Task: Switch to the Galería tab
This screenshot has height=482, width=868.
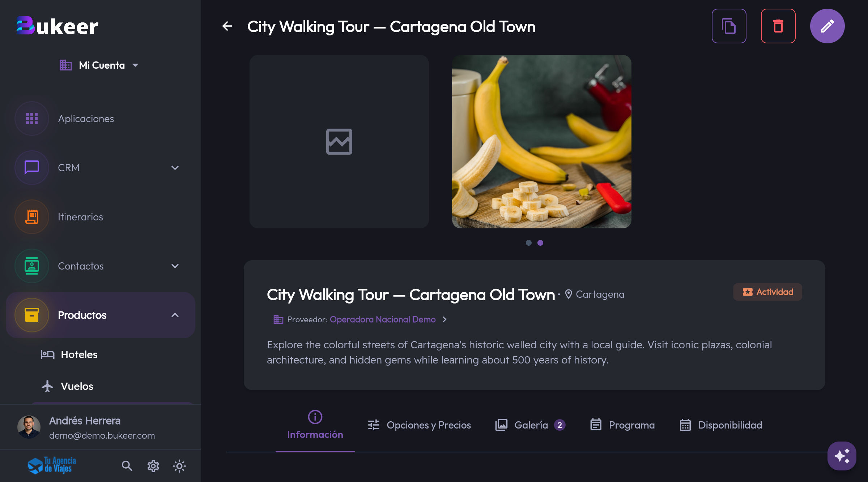Action: click(530, 425)
